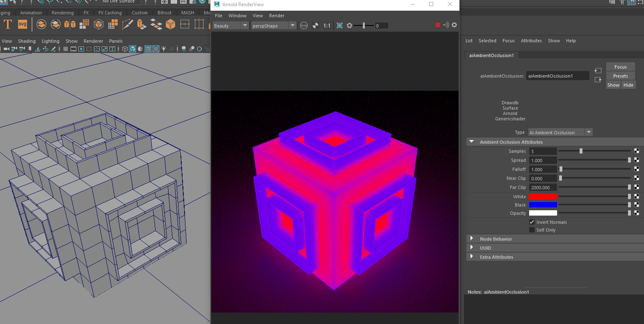Uncheck the Invert Normals checkbox
This screenshot has height=324, width=644.
pyautogui.click(x=532, y=222)
